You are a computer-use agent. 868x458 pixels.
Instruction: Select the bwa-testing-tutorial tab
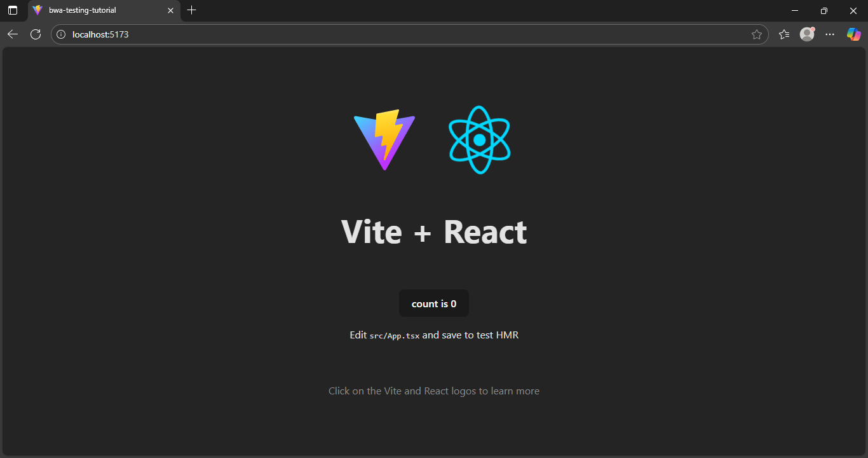95,10
